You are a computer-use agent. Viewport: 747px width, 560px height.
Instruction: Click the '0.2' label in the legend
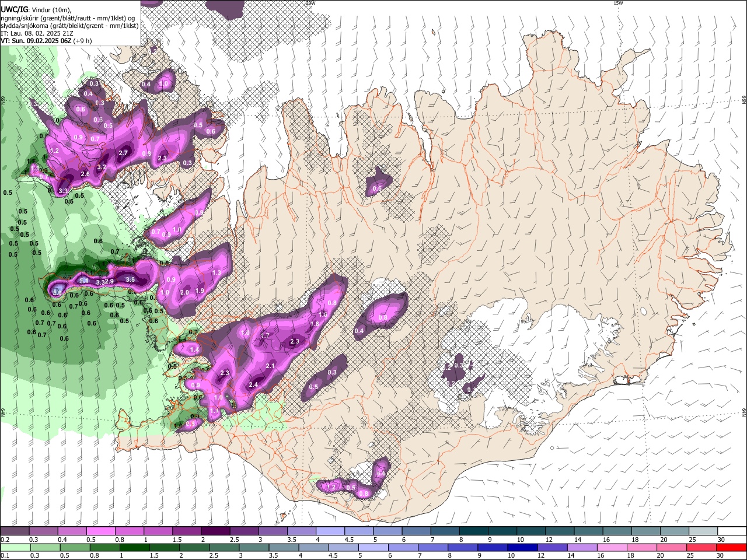4,540
